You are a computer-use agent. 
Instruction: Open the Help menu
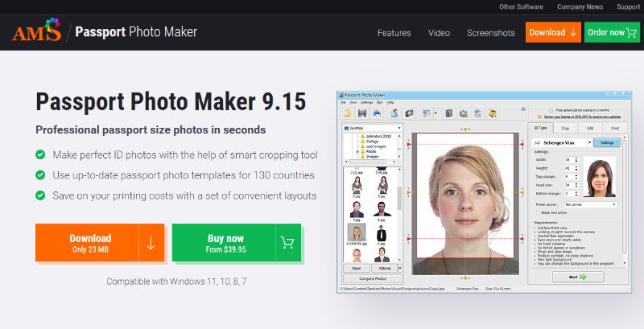390,102
